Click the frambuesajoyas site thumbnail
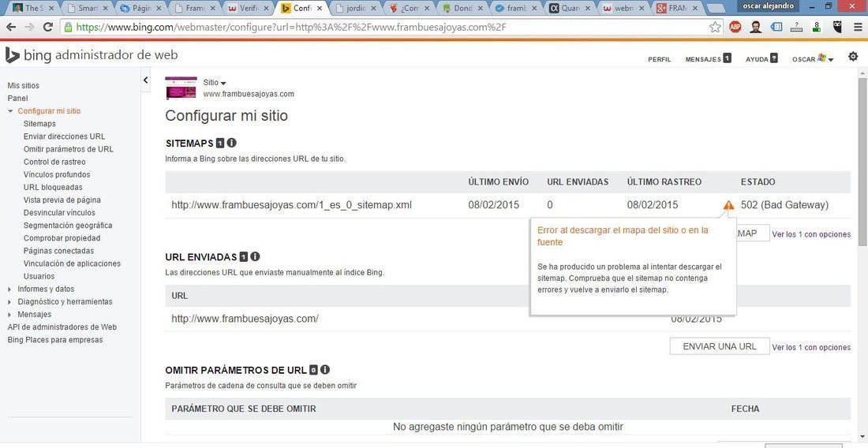868x448 pixels. (x=181, y=88)
